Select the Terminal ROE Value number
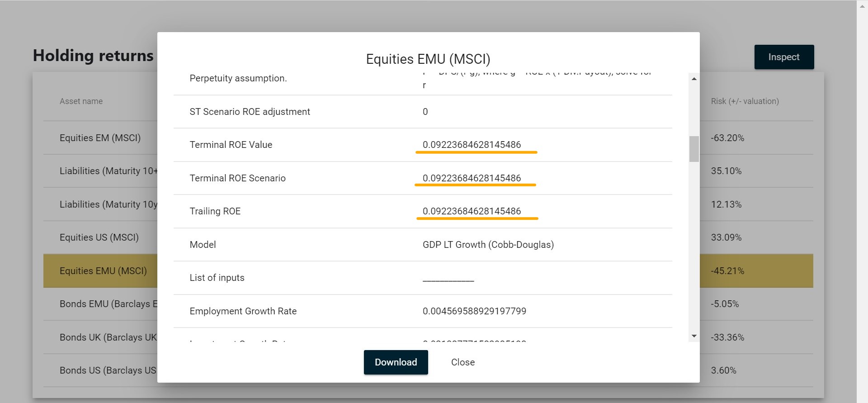 tap(472, 145)
